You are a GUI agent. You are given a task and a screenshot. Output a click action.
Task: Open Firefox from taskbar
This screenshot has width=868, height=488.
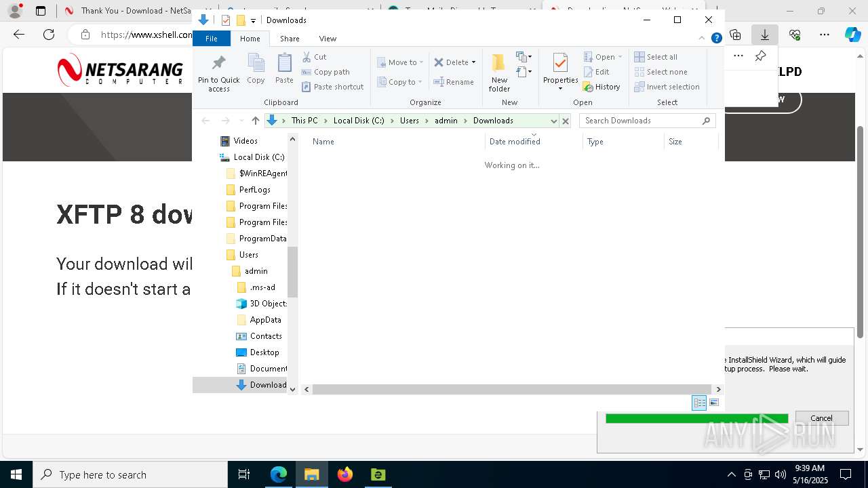345,474
